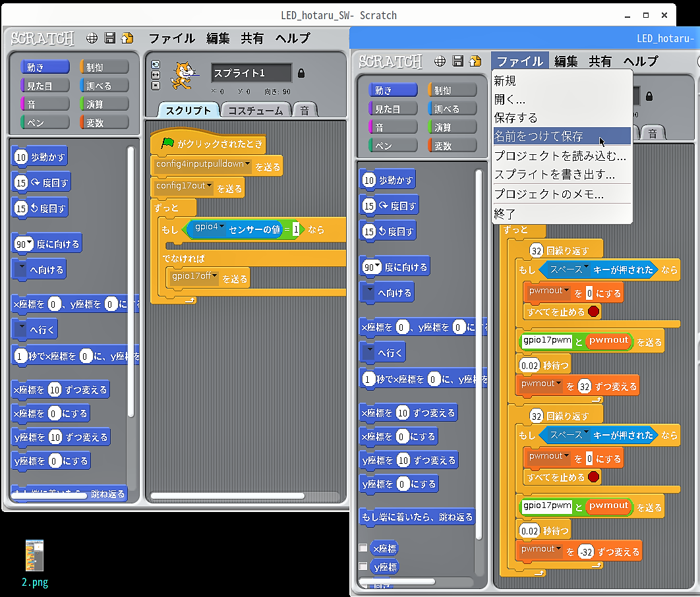This screenshot has height=597, width=700.
Task: Choose 名前をつけて保存 from the file menu
Action: point(562,136)
